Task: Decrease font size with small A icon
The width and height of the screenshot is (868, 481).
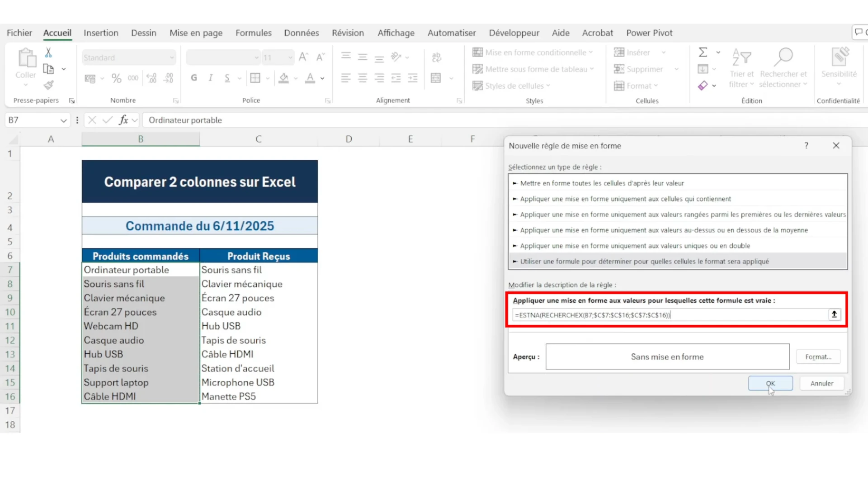Action: click(320, 57)
